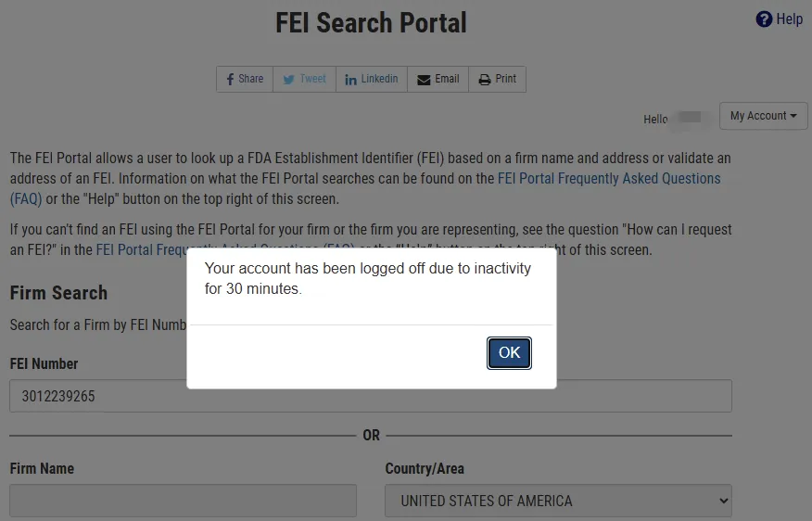Click the Firm Search section heading
Image resolution: width=812 pixels, height=521 pixels.
[58, 293]
